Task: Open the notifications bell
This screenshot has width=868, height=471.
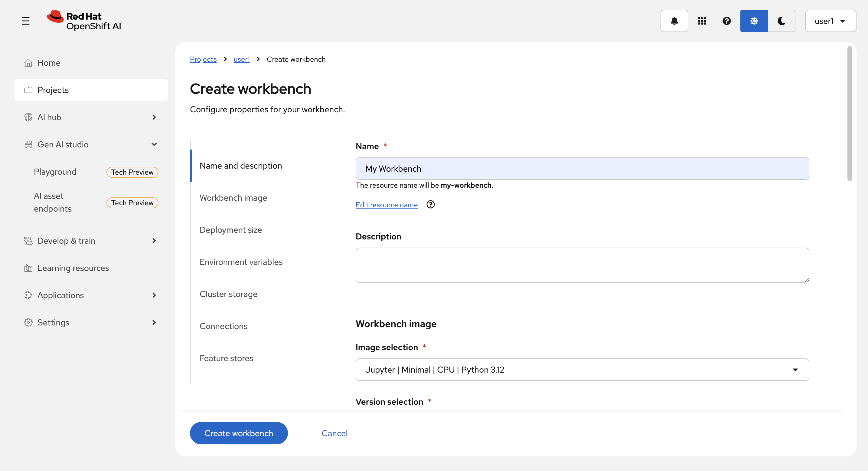Action: click(674, 21)
